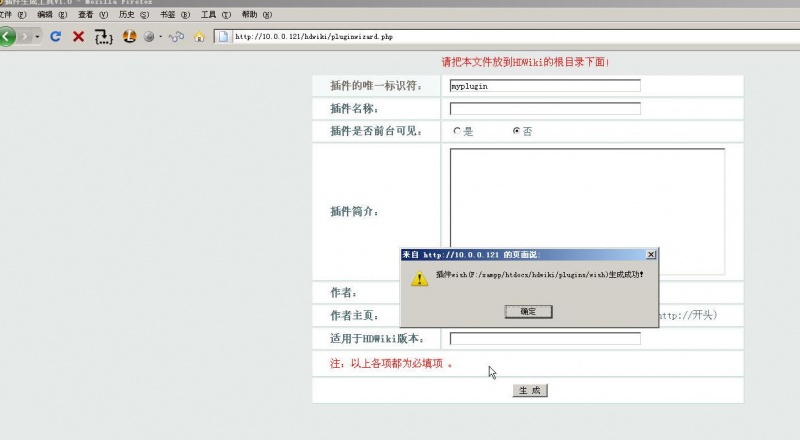
Task: Open the 查看 (V) menu
Action: (93, 15)
